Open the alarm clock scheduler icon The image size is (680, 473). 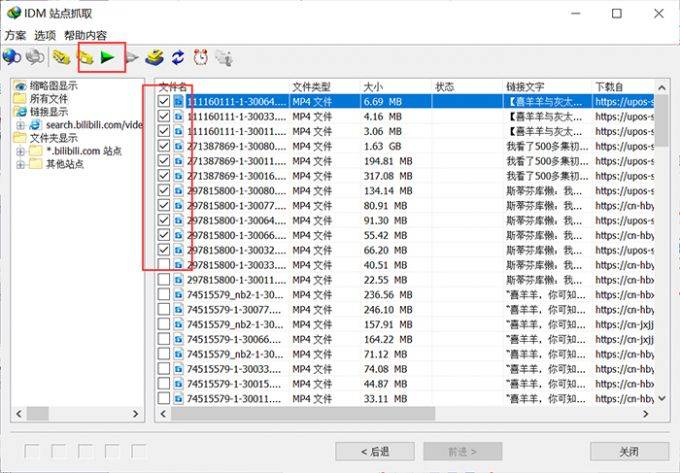click(x=200, y=57)
